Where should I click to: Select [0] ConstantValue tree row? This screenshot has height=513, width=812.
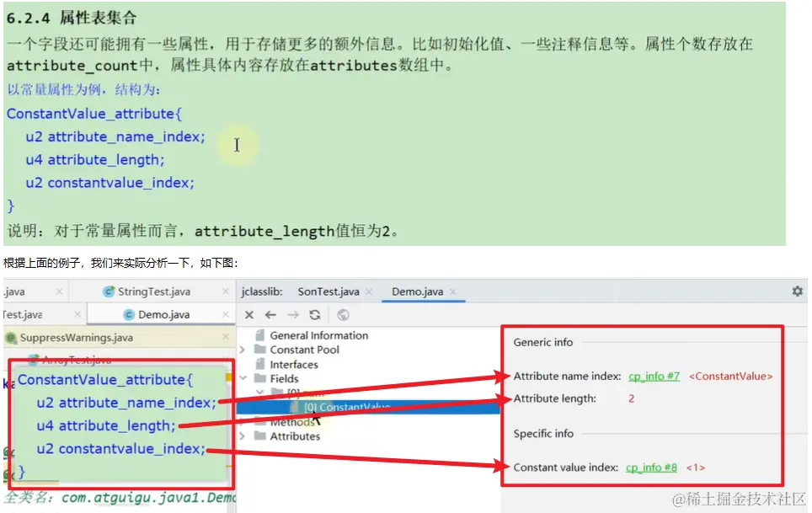click(368, 408)
